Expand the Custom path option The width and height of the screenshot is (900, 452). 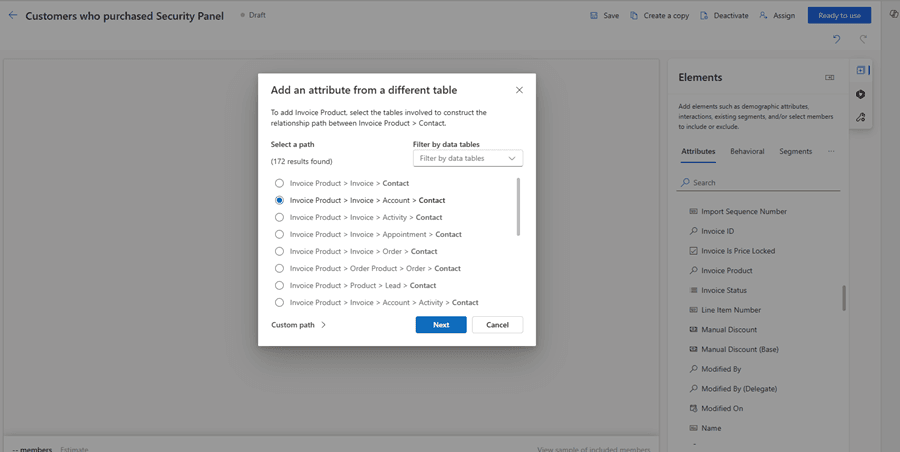coord(299,325)
